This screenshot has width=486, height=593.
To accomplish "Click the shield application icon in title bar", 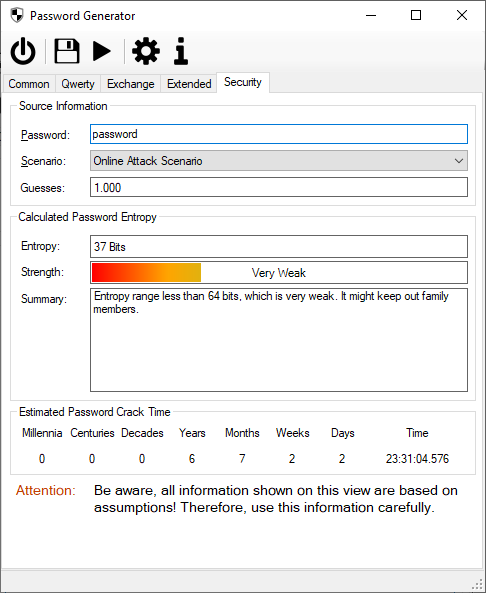I will (17, 16).
